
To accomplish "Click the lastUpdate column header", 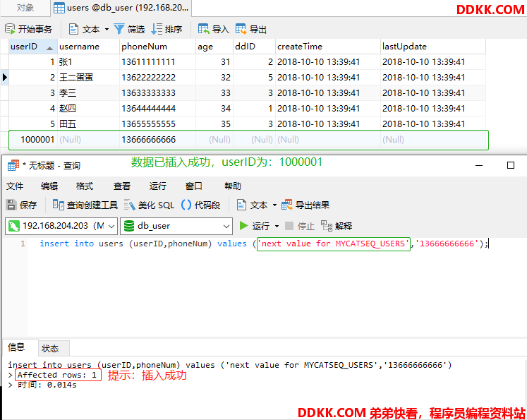I will coord(433,47).
